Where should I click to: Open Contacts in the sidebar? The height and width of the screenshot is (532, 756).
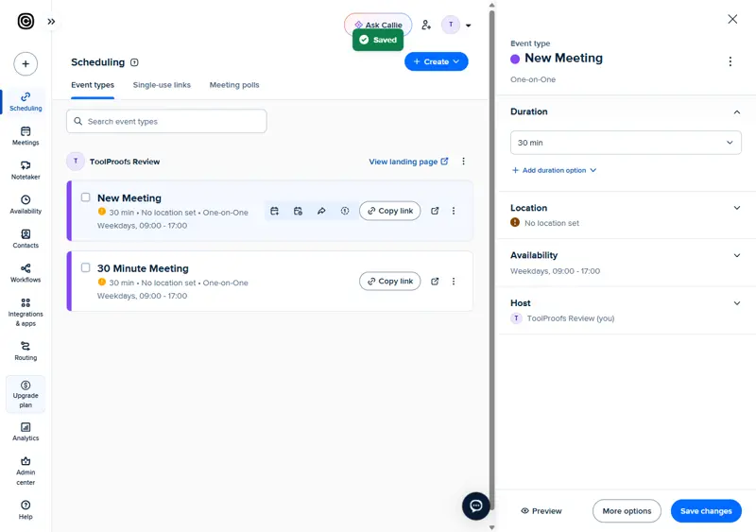(x=26, y=238)
